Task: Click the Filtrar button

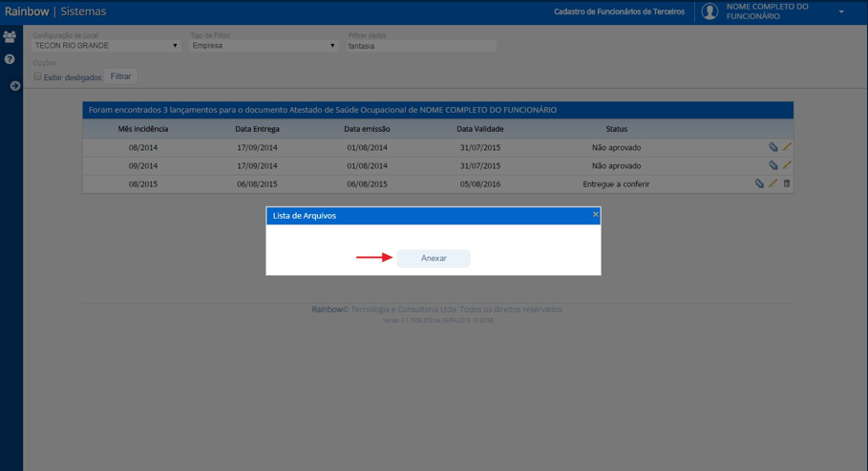Action: (120, 76)
